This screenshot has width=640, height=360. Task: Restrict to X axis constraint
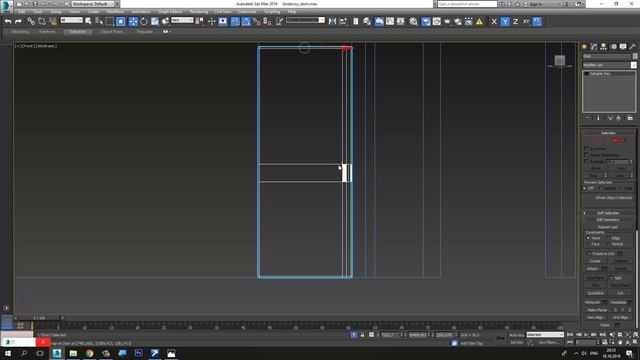(494, 21)
